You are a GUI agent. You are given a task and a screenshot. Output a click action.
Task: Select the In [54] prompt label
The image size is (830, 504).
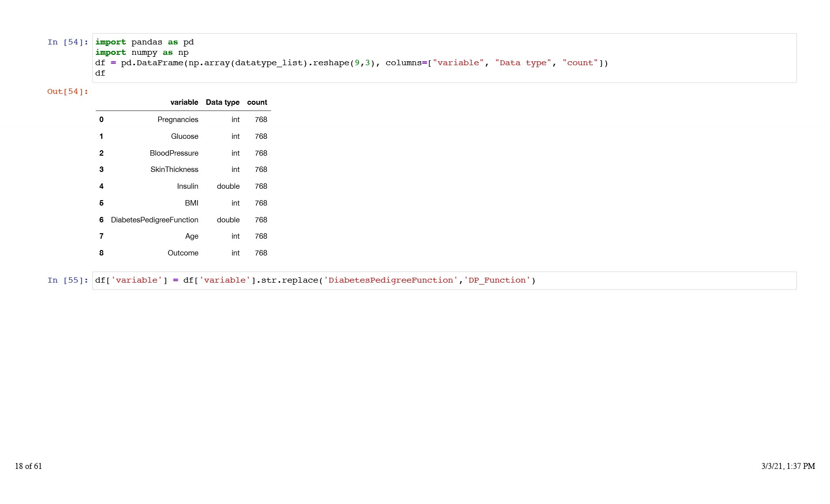tap(68, 42)
